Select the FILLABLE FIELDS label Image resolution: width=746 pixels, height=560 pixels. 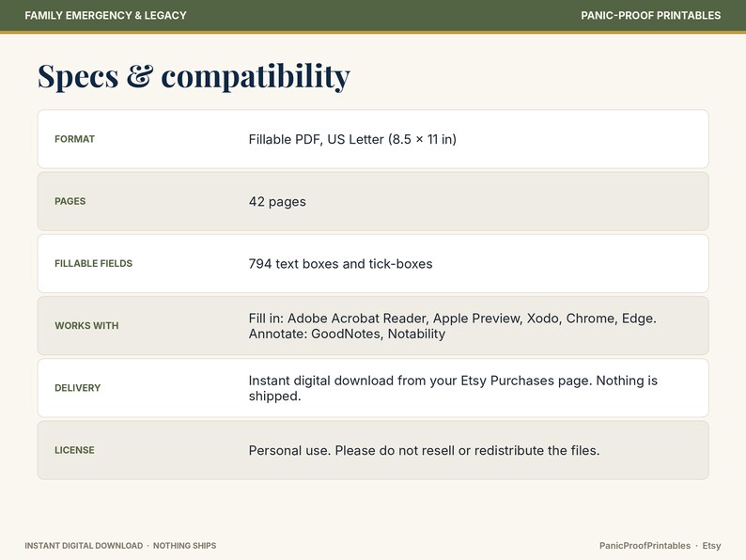click(93, 264)
